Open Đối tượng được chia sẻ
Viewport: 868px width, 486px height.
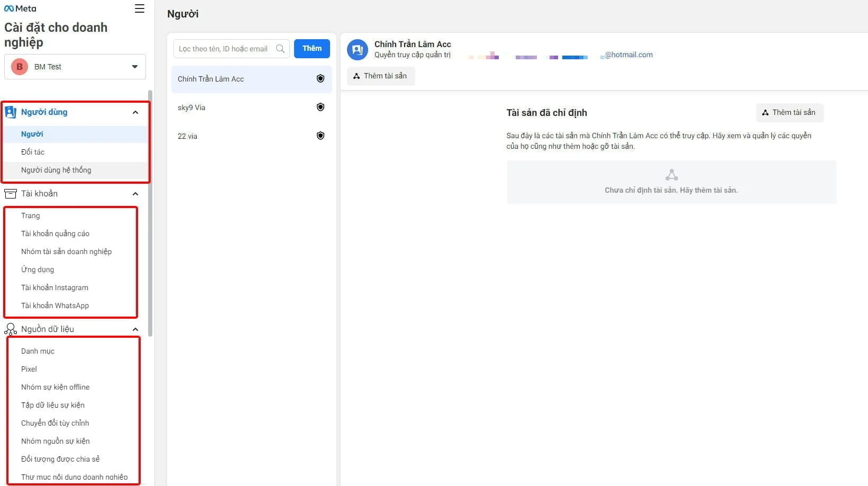[60, 459]
